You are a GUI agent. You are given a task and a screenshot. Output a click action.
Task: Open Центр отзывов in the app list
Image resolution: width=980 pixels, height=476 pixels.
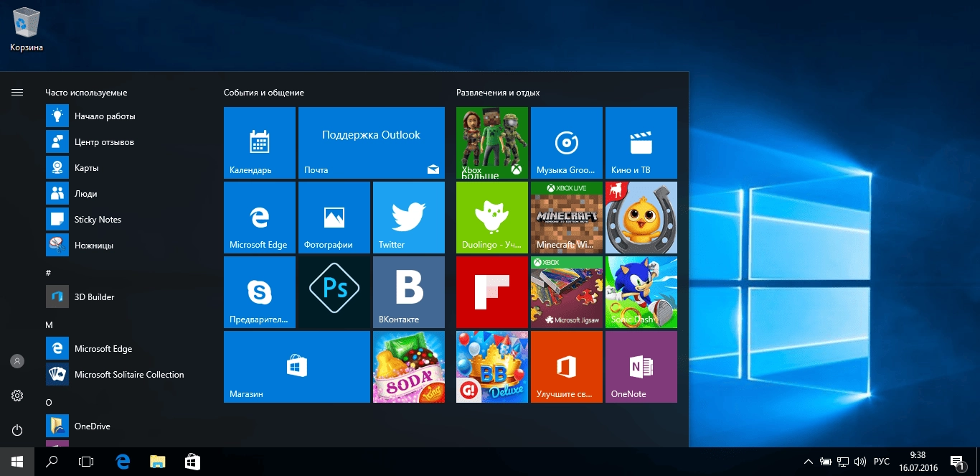click(128, 142)
